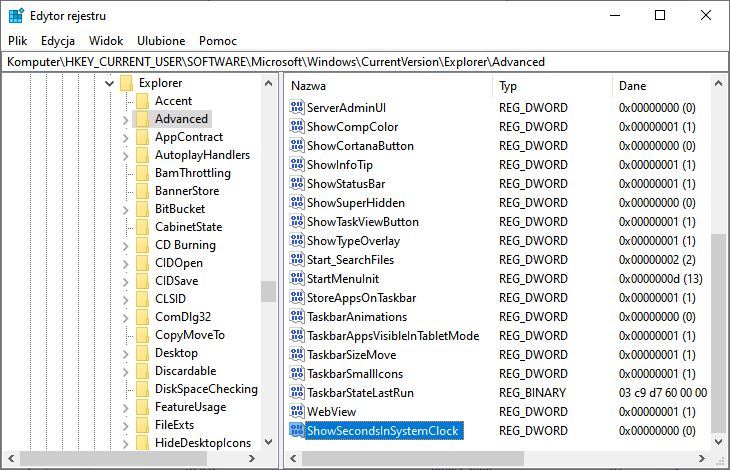The height and width of the screenshot is (470, 730).
Task: Click the DWORD icon beside ShowCortanaButton
Action: pyautogui.click(x=296, y=146)
